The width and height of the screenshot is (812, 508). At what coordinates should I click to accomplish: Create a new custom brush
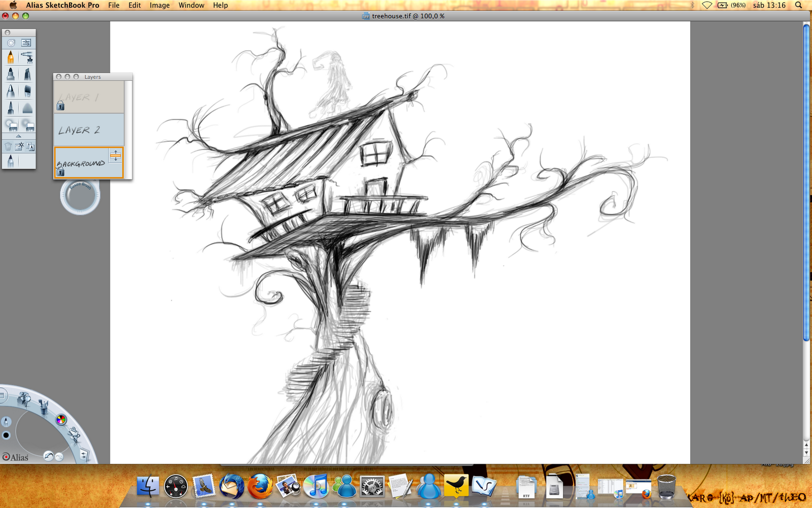[19, 147]
